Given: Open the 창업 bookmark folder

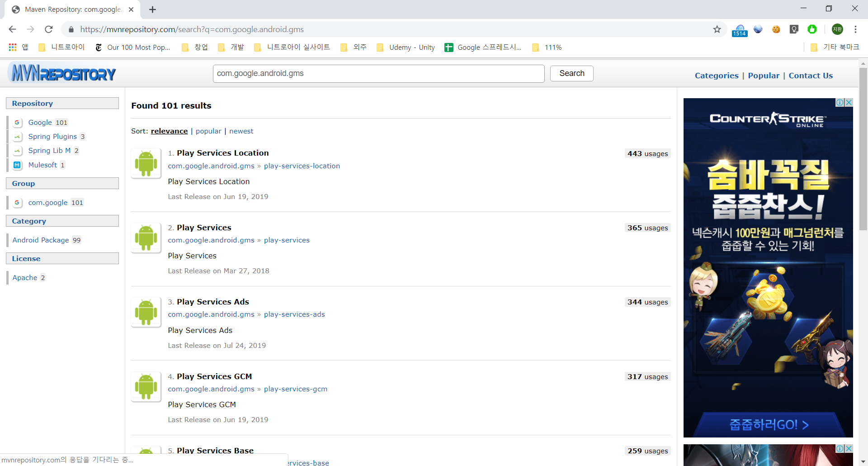Looking at the screenshot, I should (195, 47).
